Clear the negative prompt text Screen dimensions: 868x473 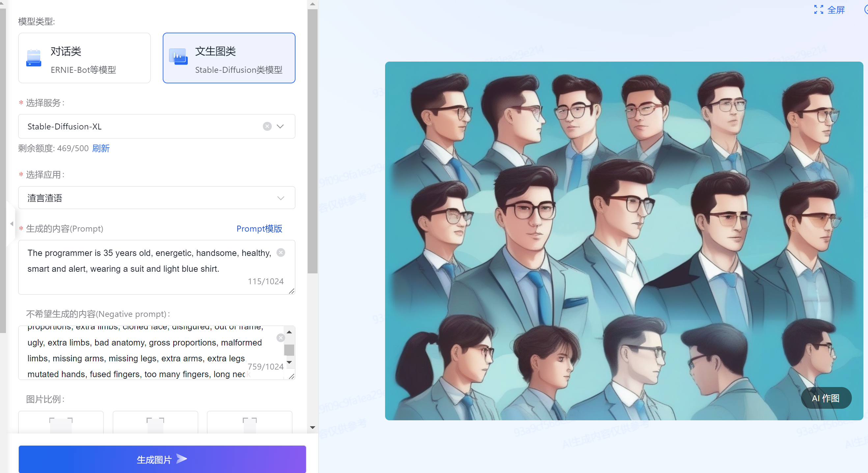pos(281,338)
